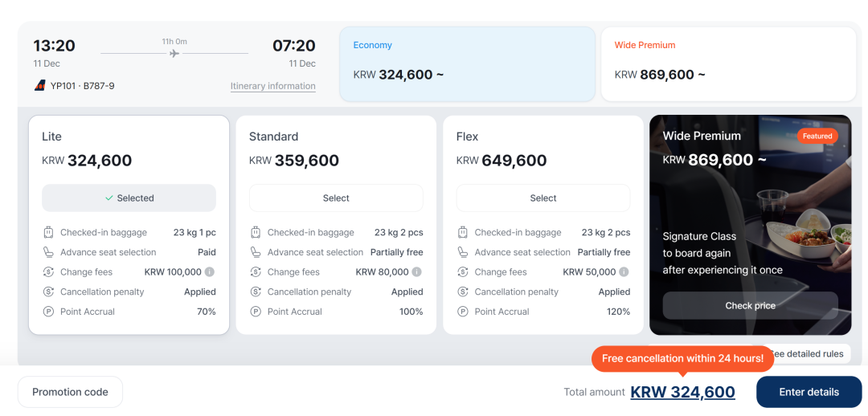Image resolution: width=868 pixels, height=416 pixels.
Task: Open the Promotion code entry
Action: click(x=70, y=392)
